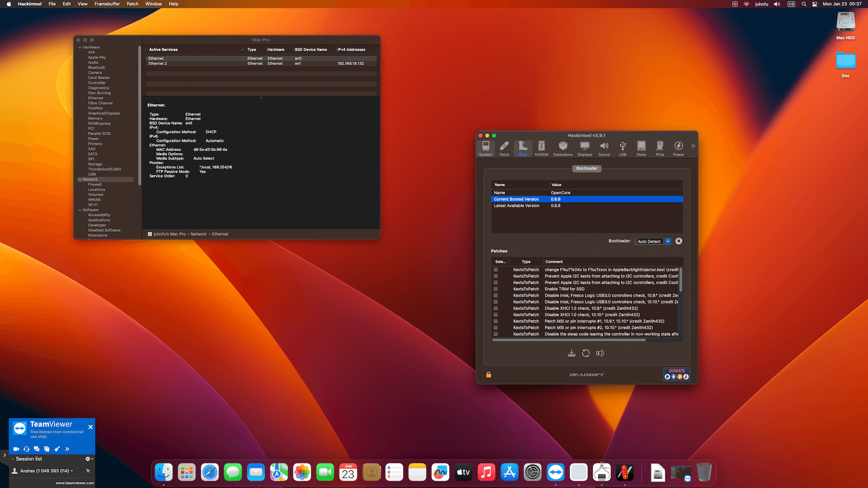868x488 pixels.
Task: Click the download patches icon
Action: 571,353
